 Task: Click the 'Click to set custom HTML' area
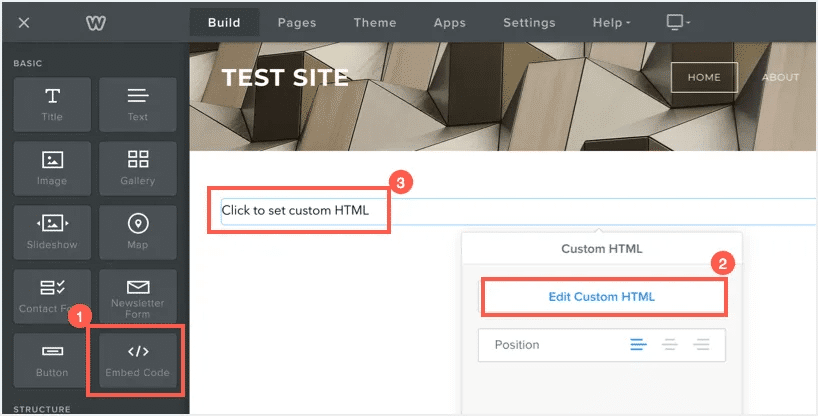pyautogui.click(x=296, y=210)
